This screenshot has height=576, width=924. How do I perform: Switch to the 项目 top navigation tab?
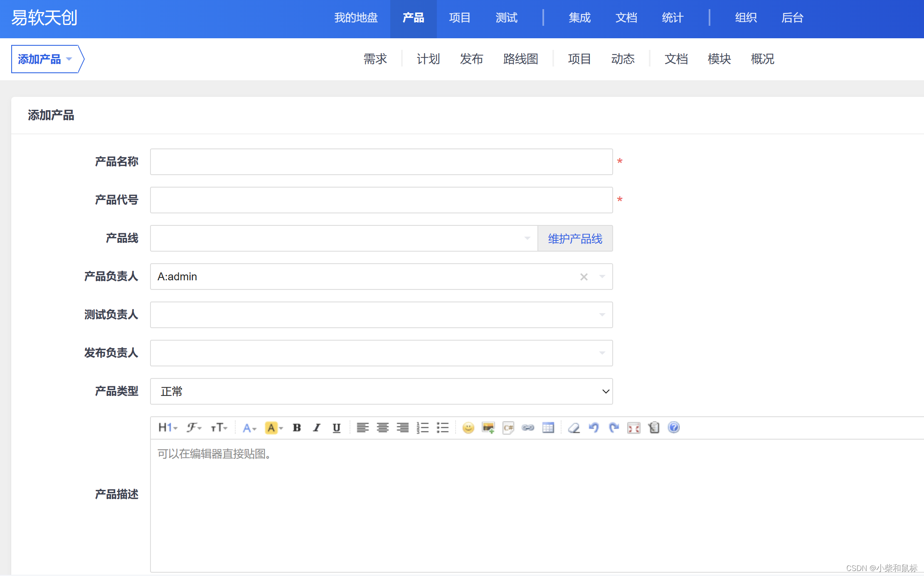(x=460, y=18)
